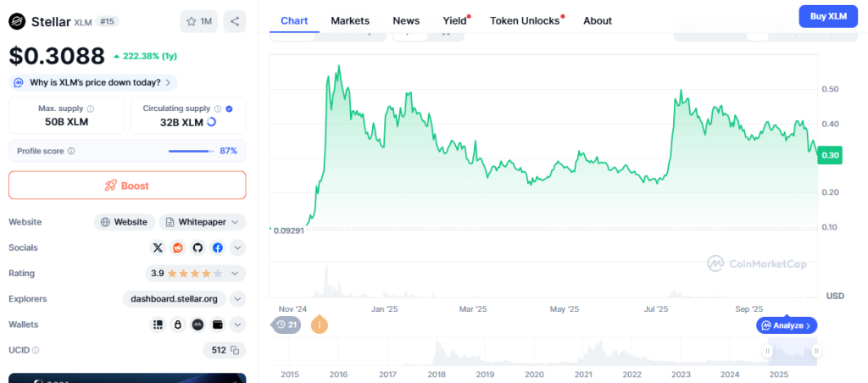Open Stellar's X (Twitter) social profile
Screen dimensions: 868x383
(158, 247)
